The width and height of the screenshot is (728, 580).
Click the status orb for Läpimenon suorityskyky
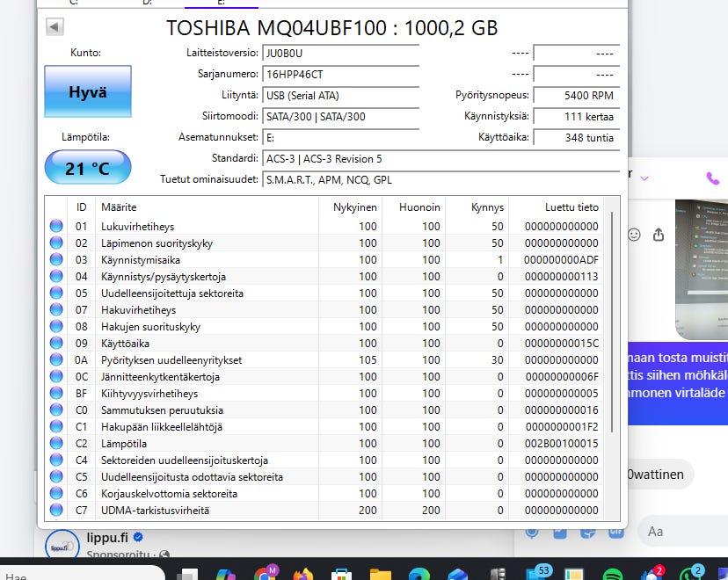(56, 243)
